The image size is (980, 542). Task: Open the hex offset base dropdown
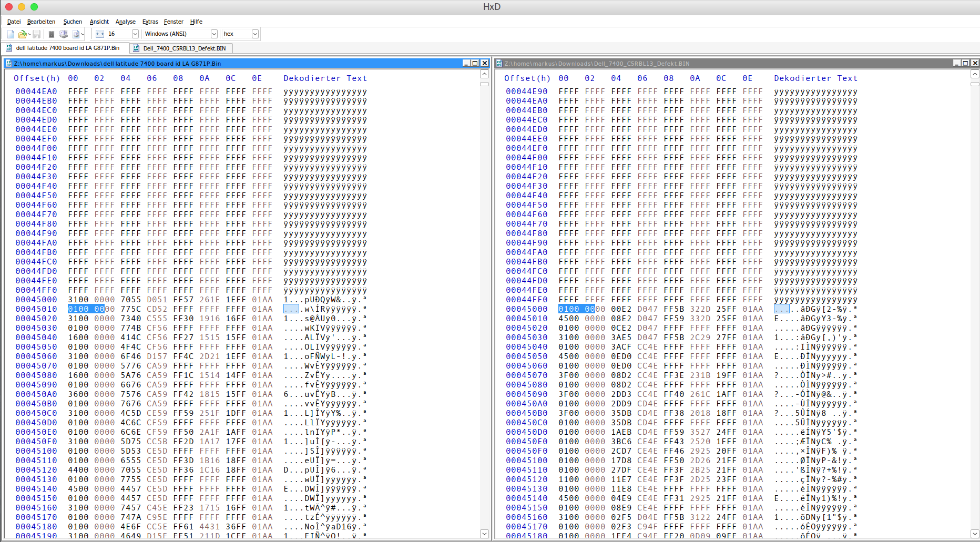[255, 34]
